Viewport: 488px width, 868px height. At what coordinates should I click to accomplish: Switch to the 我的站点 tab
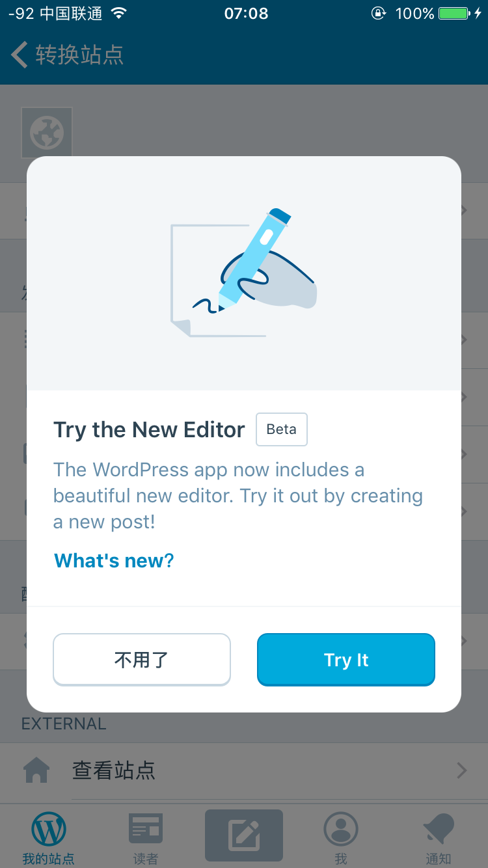49,837
